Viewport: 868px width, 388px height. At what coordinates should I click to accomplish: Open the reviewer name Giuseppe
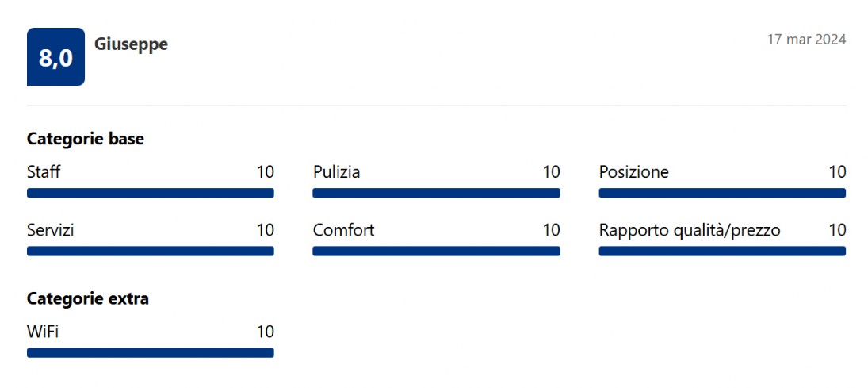pyautogui.click(x=132, y=44)
